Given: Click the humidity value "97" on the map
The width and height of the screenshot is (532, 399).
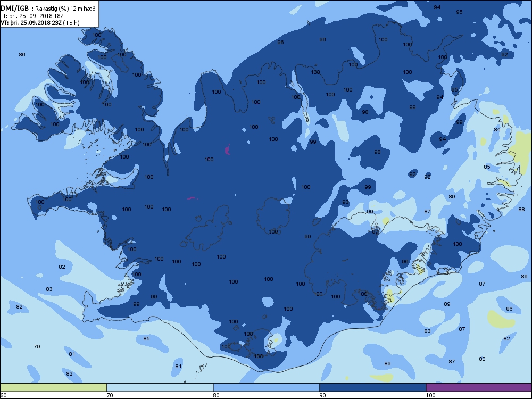Looking at the screenshot, I should tap(375, 232).
